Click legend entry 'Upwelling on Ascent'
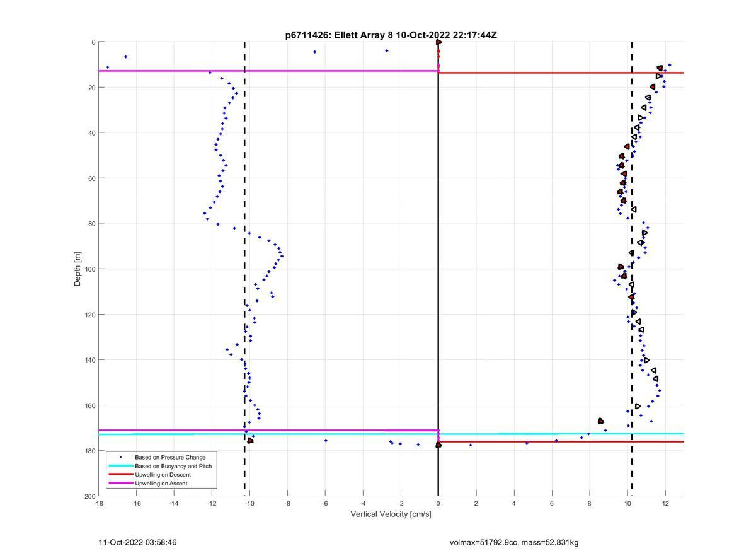 [x=161, y=484]
